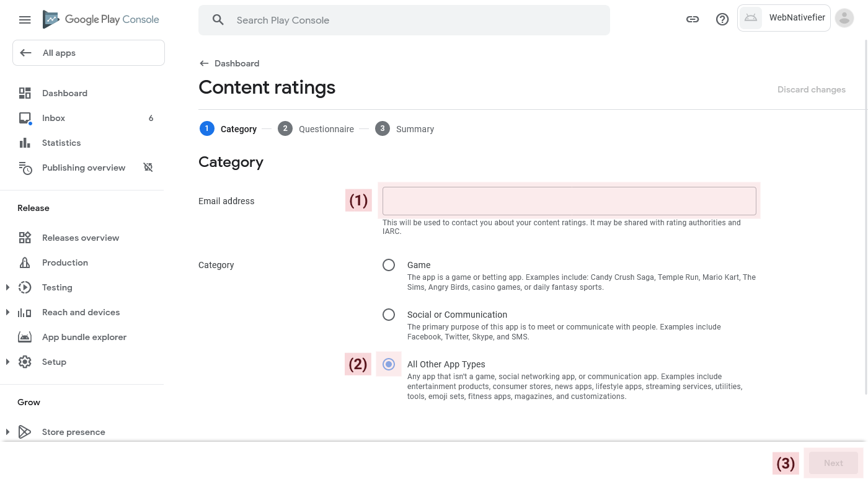Click the Dashboard grid icon in sidebar
This screenshot has width=868, height=484.
tap(25, 93)
